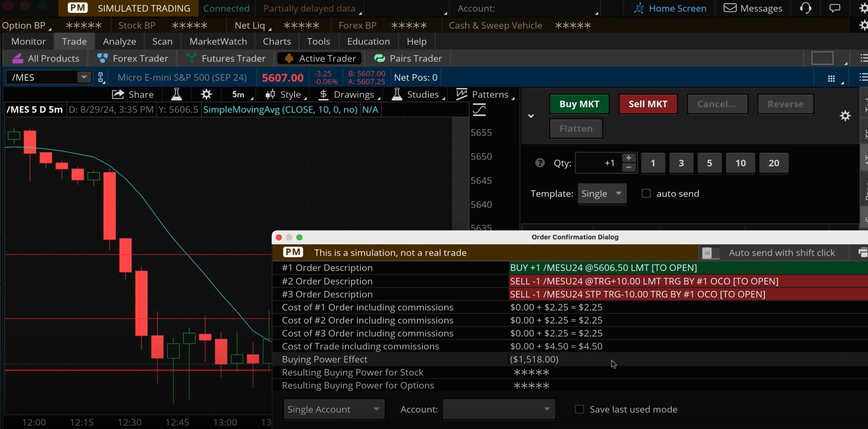Enable the auto send checkbox
868x429 pixels.
click(x=646, y=193)
